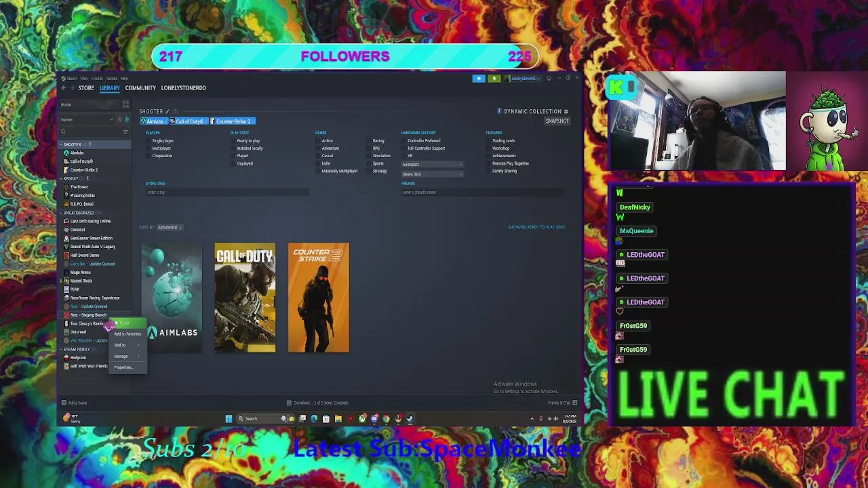The height and width of the screenshot is (488, 868).
Task: Check Controller Preferred hardware filter
Action: (405, 141)
